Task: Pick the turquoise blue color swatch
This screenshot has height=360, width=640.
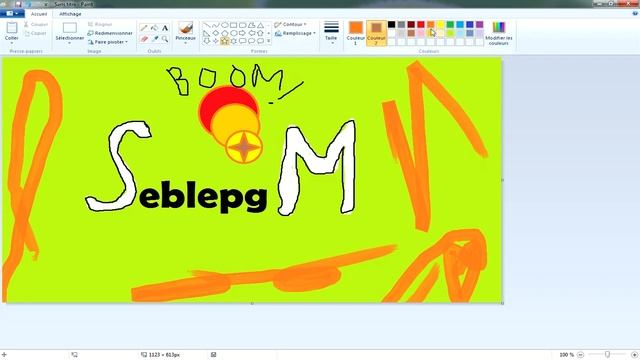Action: pos(460,24)
